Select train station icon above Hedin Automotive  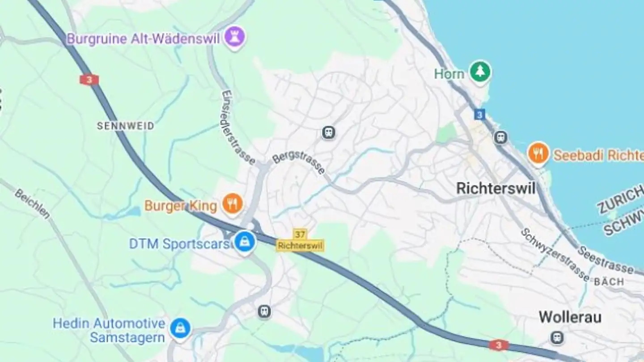(x=264, y=311)
